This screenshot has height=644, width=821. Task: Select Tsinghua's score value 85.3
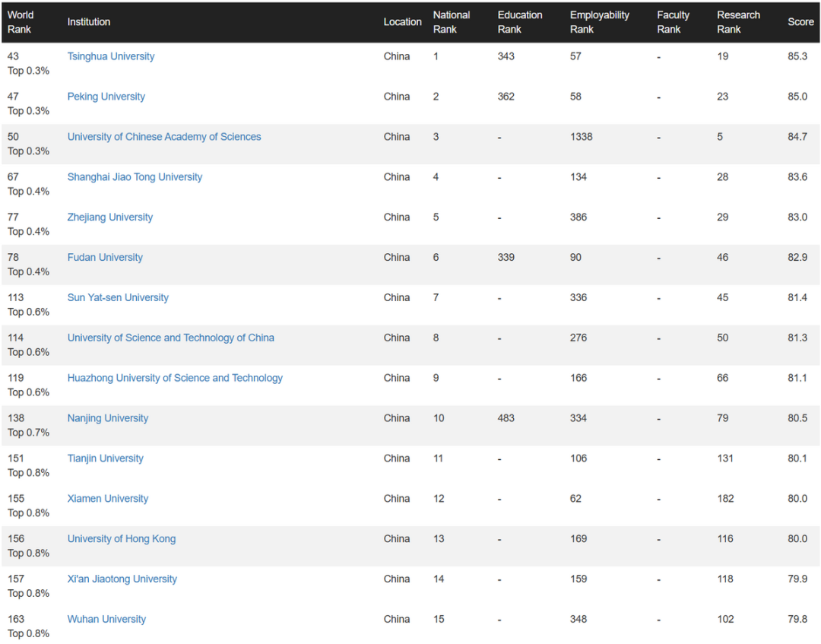(x=797, y=56)
